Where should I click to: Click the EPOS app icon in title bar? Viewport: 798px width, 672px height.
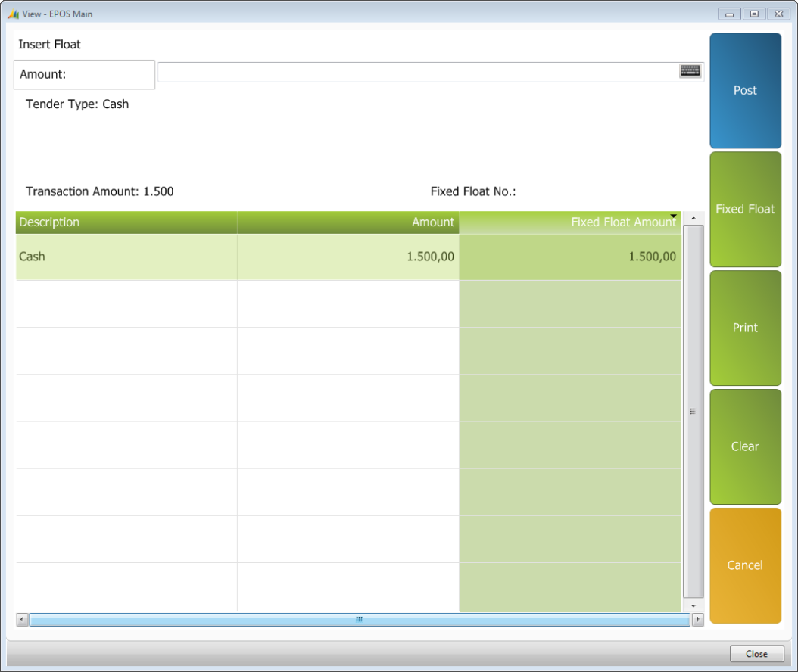(13, 14)
